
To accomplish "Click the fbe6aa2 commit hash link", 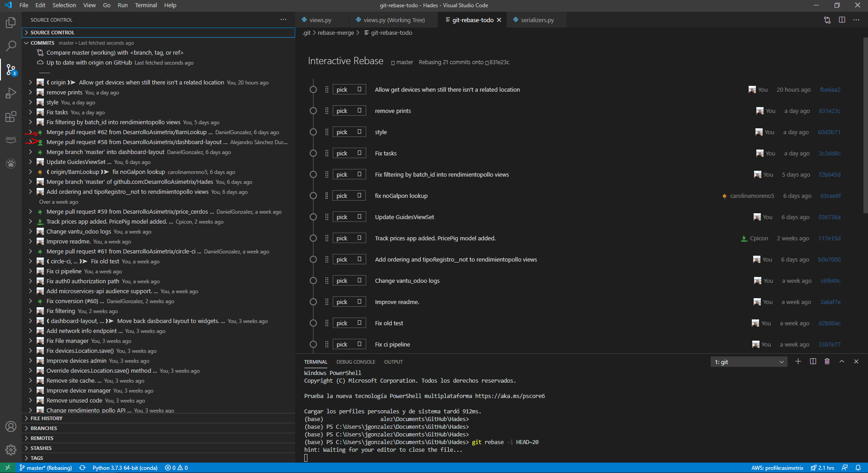I will pyautogui.click(x=830, y=89).
